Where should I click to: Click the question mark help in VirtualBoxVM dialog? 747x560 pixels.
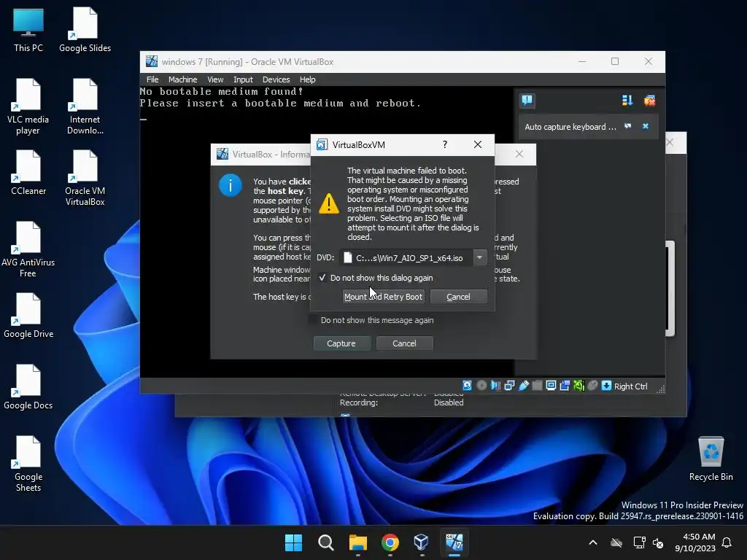(x=444, y=144)
